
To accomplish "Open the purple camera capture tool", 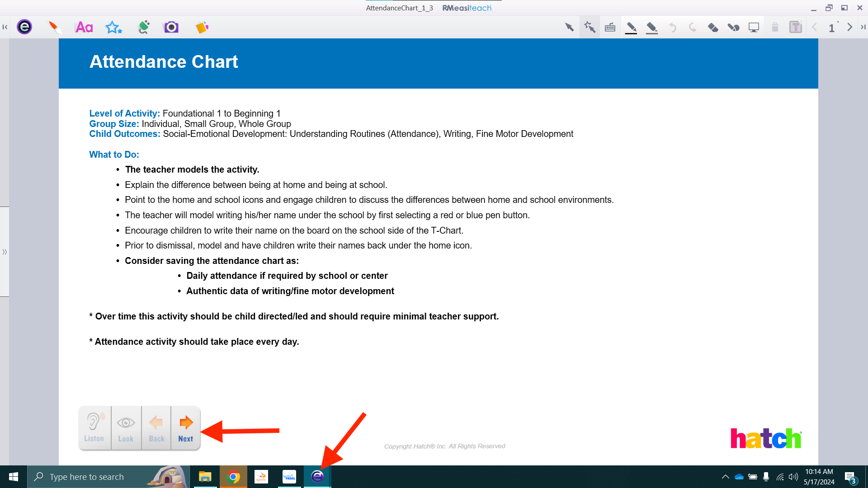I will point(171,27).
